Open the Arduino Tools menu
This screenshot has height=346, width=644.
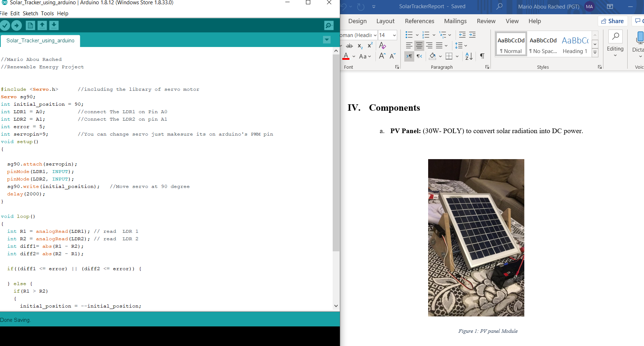coord(47,14)
